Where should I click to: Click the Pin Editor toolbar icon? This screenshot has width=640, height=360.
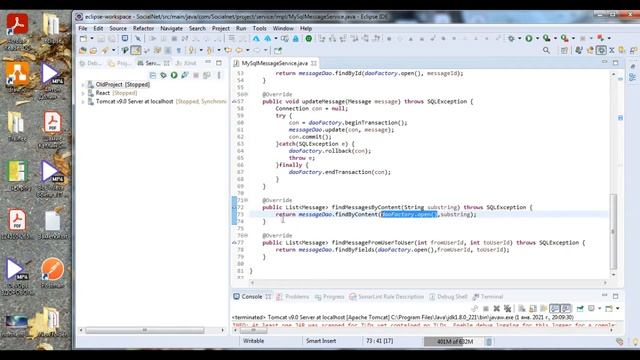click(x=278, y=50)
